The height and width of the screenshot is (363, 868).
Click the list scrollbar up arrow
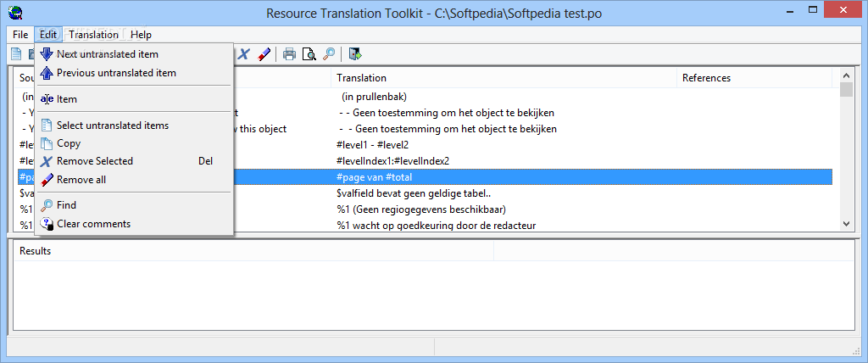click(846, 75)
